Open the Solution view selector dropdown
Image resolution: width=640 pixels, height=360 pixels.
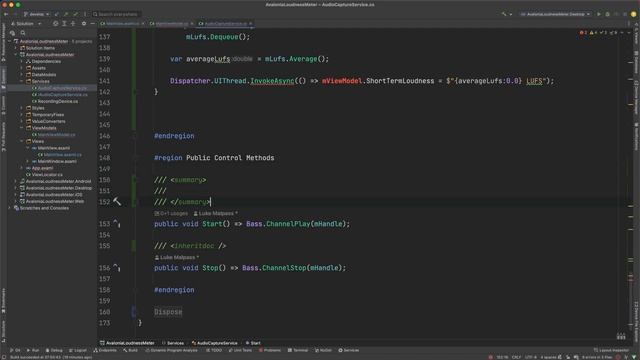pos(26,24)
